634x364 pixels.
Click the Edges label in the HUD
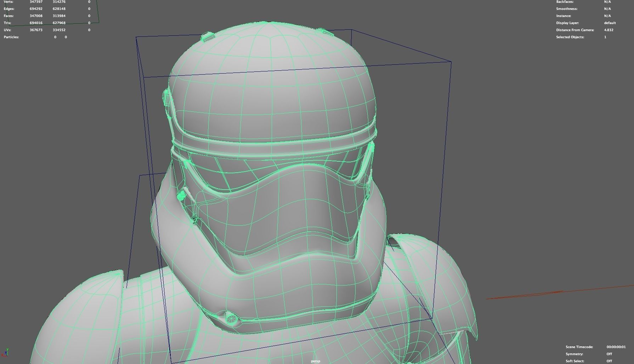click(9, 9)
